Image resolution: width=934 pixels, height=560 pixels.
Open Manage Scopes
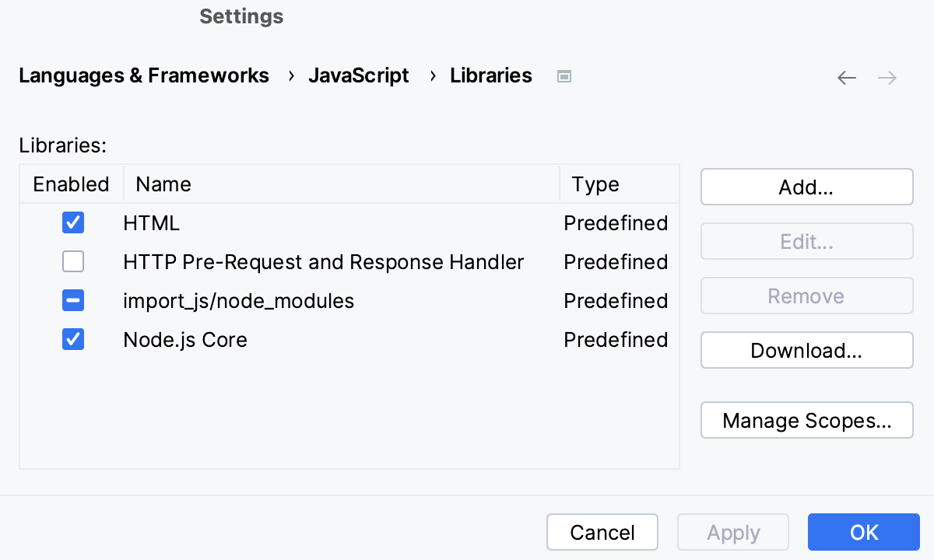pos(806,420)
